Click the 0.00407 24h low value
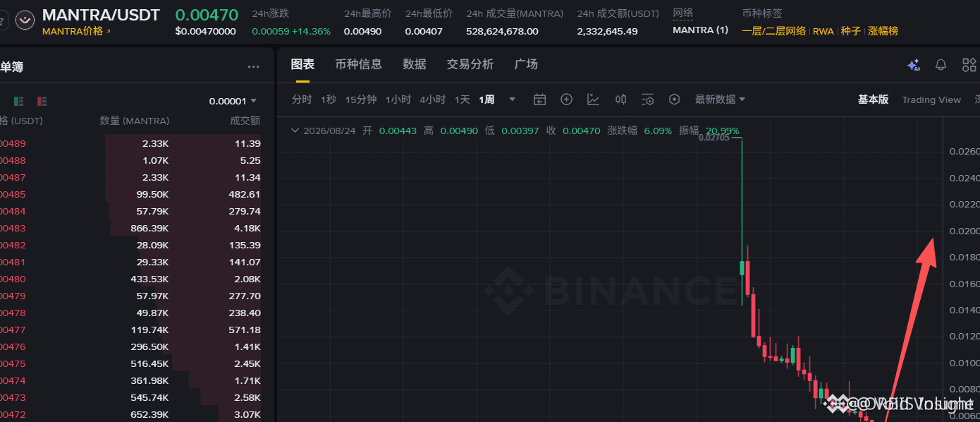Viewport: 980px width, 422px height. (x=424, y=31)
